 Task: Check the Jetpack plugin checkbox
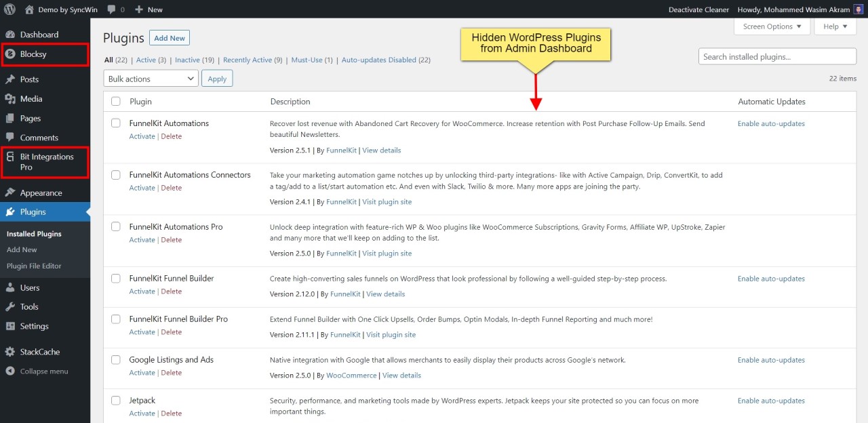point(115,400)
